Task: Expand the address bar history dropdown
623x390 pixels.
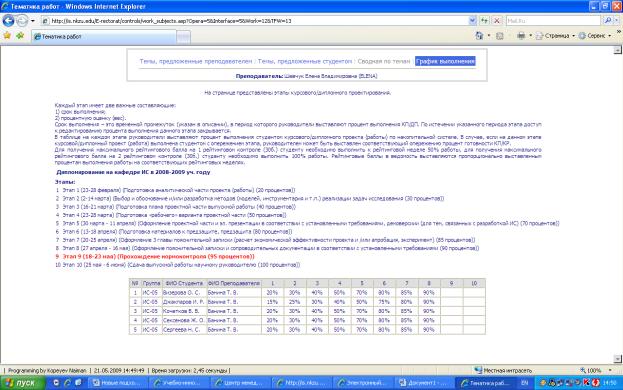Action: click(x=472, y=21)
